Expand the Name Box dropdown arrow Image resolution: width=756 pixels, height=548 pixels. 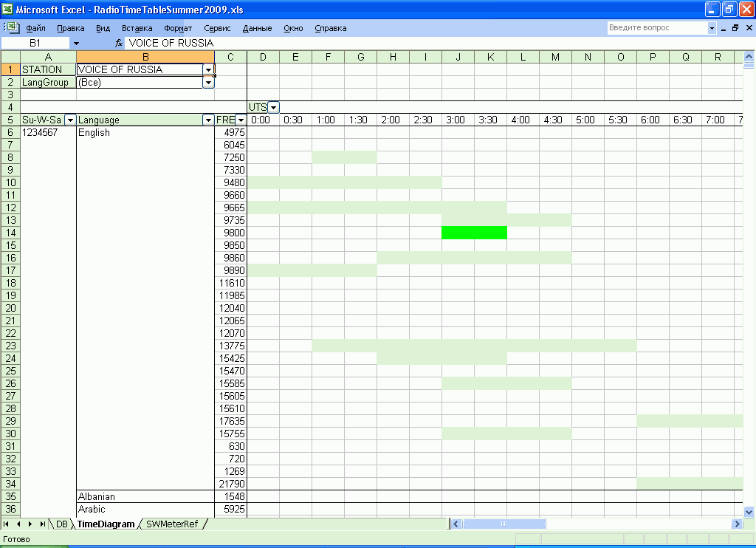(76, 44)
